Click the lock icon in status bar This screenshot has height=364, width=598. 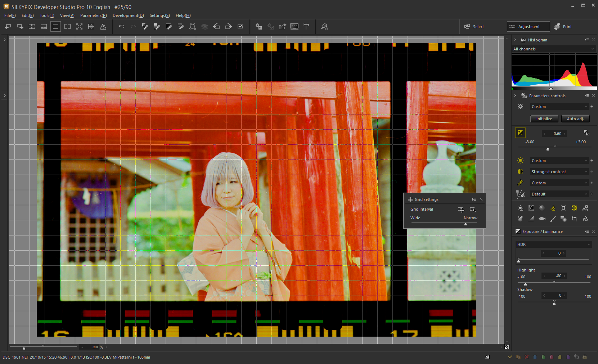coord(585,357)
